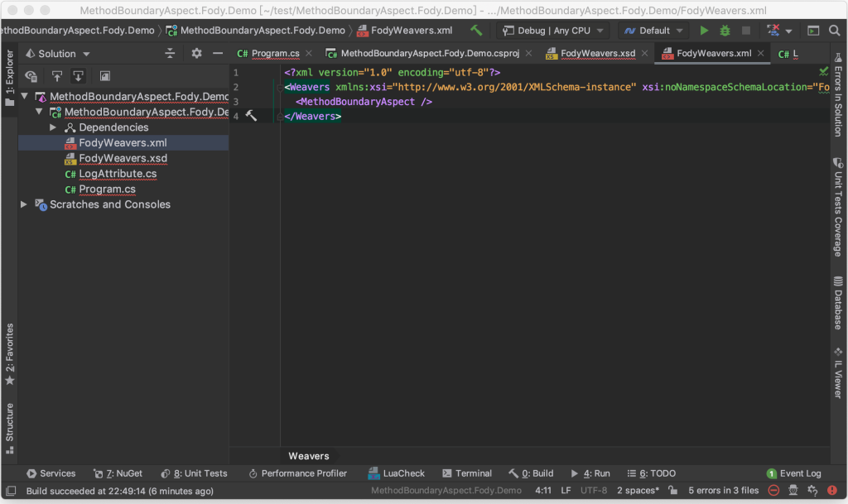This screenshot has height=504, width=848.
Task: Open the Unit Tests tool window
Action: pyautogui.click(x=194, y=473)
